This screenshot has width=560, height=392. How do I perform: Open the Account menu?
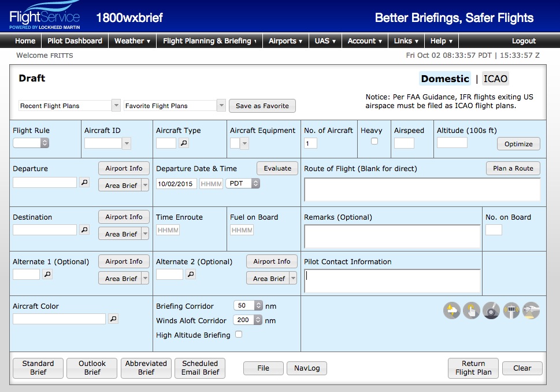pyautogui.click(x=365, y=40)
